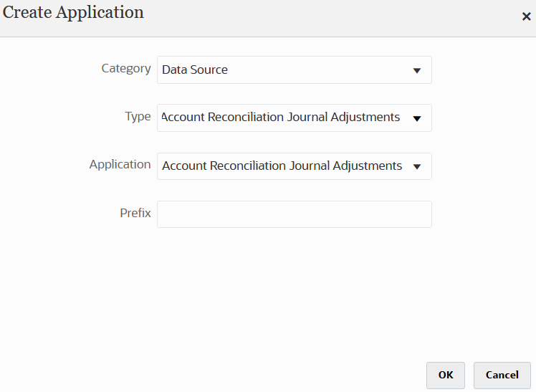Focus the Prefix text input

[x=294, y=214]
